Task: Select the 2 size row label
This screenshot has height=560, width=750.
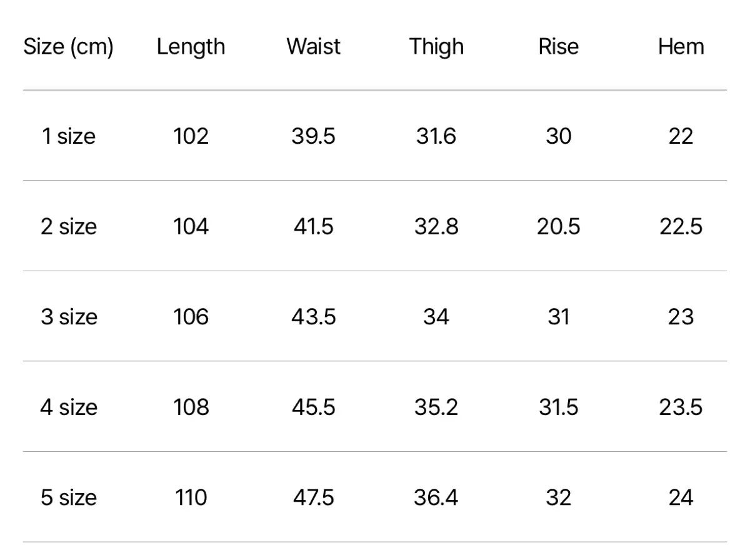Action: tap(69, 226)
